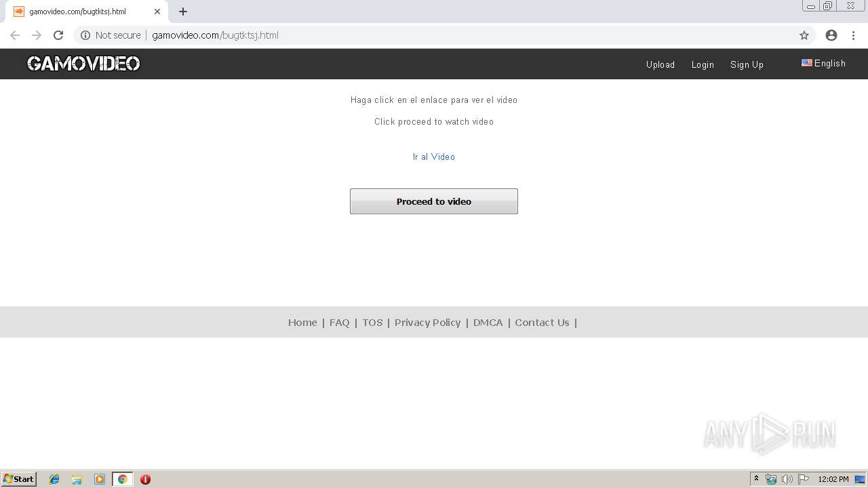Open File Explorer folder taskbar icon

click(77, 479)
